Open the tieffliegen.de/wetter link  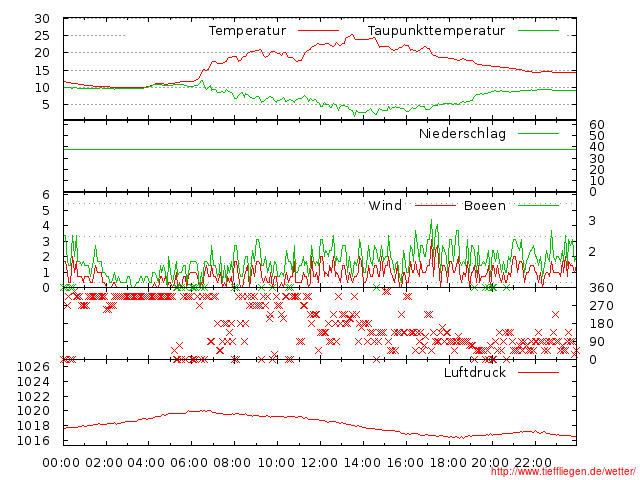point(563,471)
